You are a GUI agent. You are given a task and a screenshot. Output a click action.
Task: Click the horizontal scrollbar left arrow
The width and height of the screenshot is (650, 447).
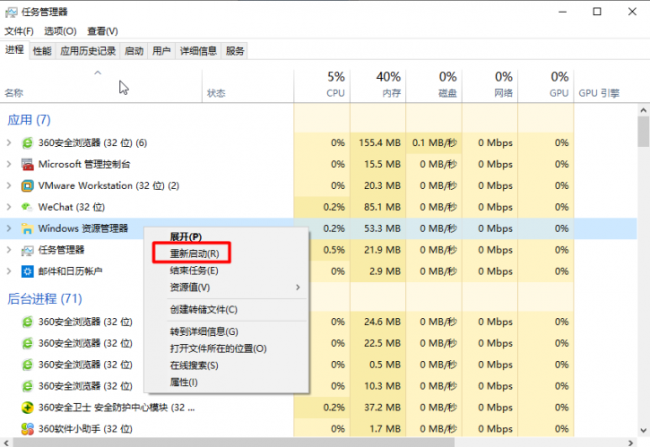click(6, 442)
